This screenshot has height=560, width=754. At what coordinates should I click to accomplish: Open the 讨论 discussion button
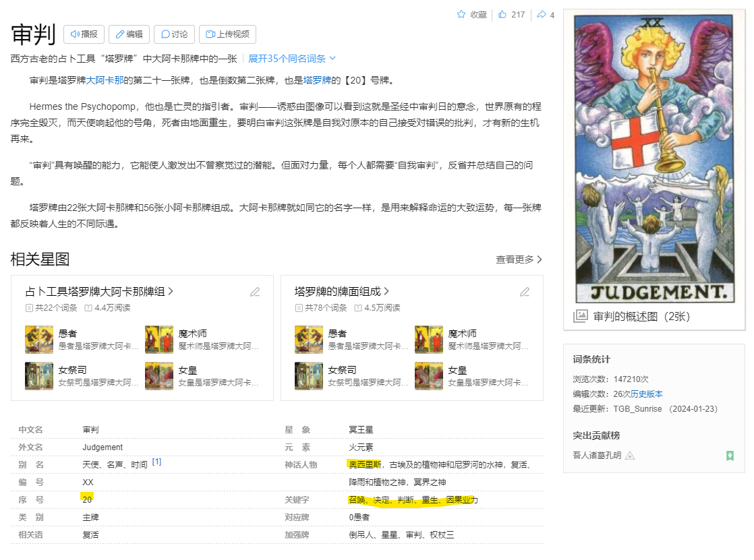(x=174, y=34)
